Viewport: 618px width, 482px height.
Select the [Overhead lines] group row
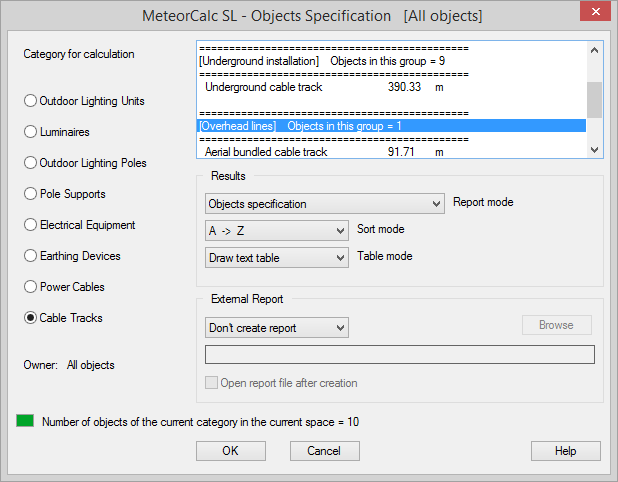point(391,126)
